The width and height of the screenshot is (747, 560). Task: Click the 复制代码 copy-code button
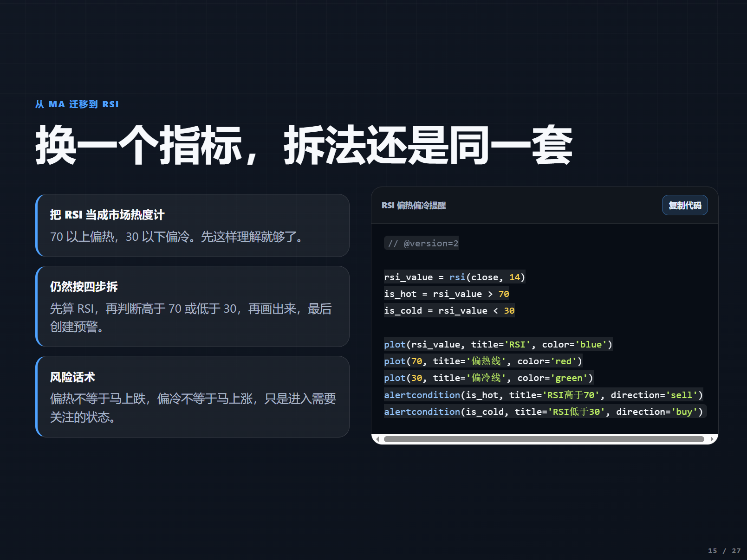point(684,206)
